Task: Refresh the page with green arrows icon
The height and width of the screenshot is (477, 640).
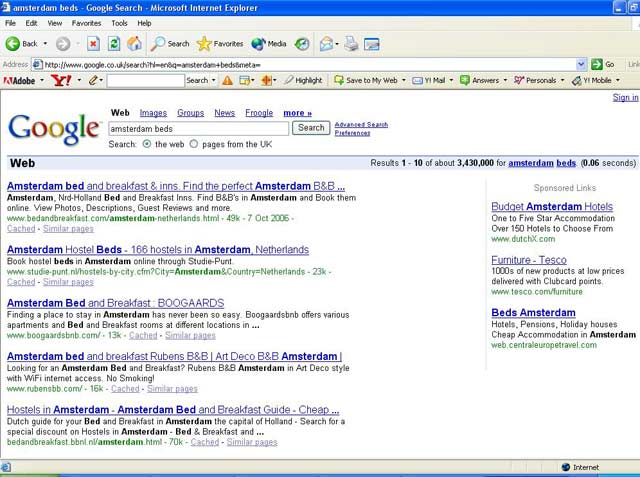Action: 114,44
